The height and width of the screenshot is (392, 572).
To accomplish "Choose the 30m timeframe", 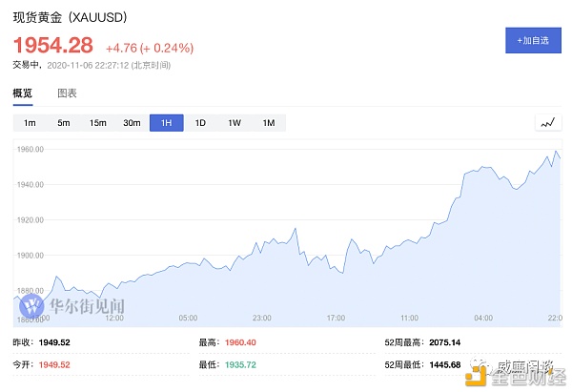I will click(x=132, y=123).
